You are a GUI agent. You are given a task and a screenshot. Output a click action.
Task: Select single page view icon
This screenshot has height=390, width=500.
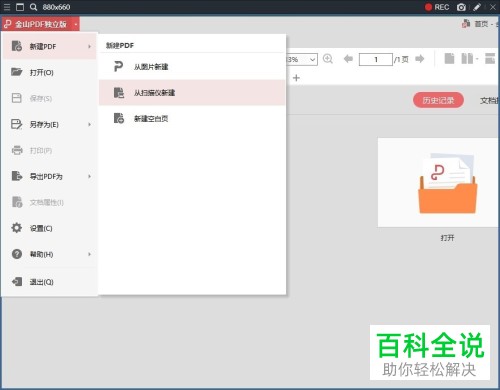(x=449, y=59)
